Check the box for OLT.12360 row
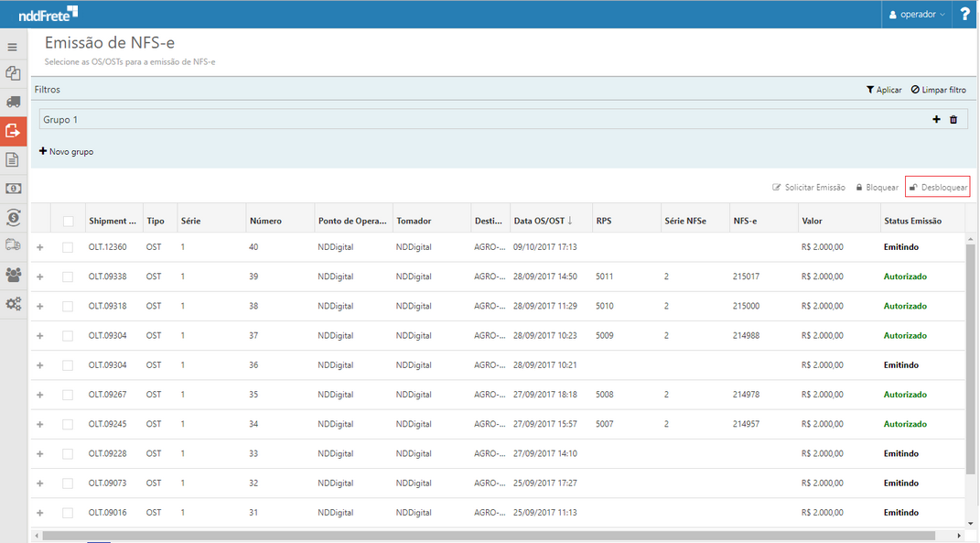This screenshot has height=543, width=980. (x=68, y=247)
